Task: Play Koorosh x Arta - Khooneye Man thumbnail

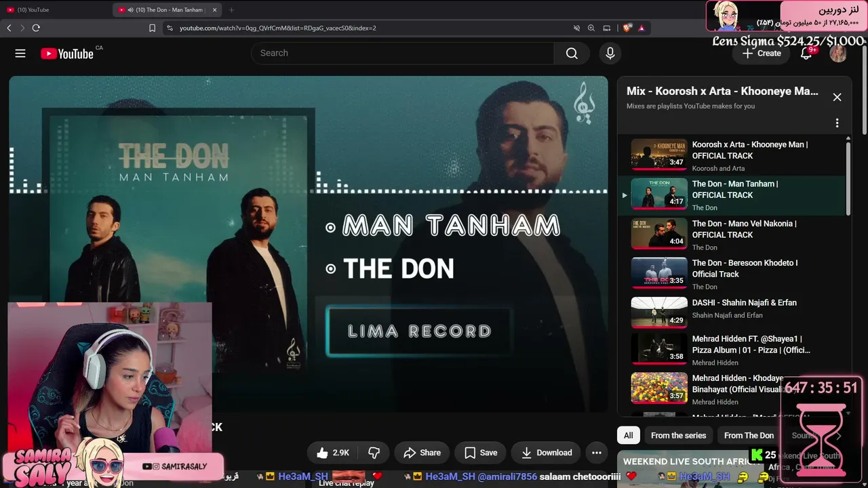Action: click(659, 155)
